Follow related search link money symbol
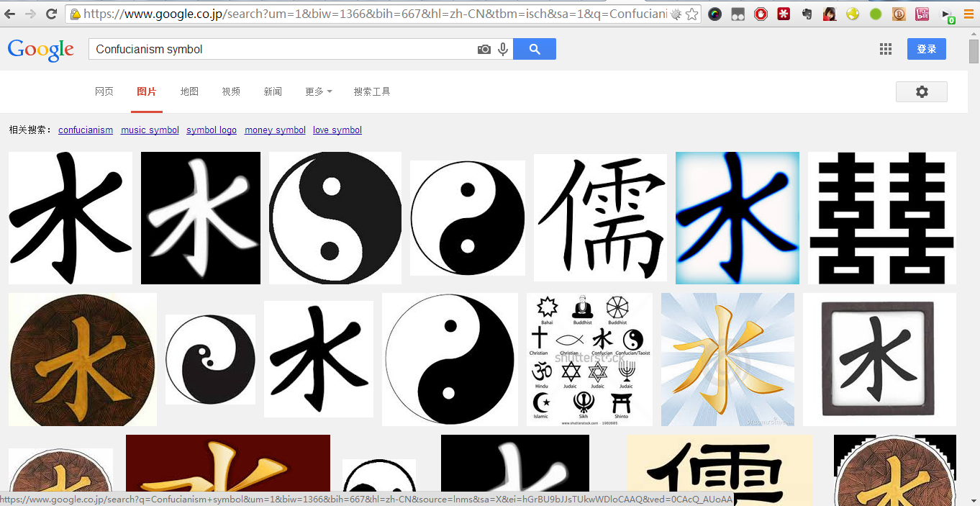 (275, 130)
